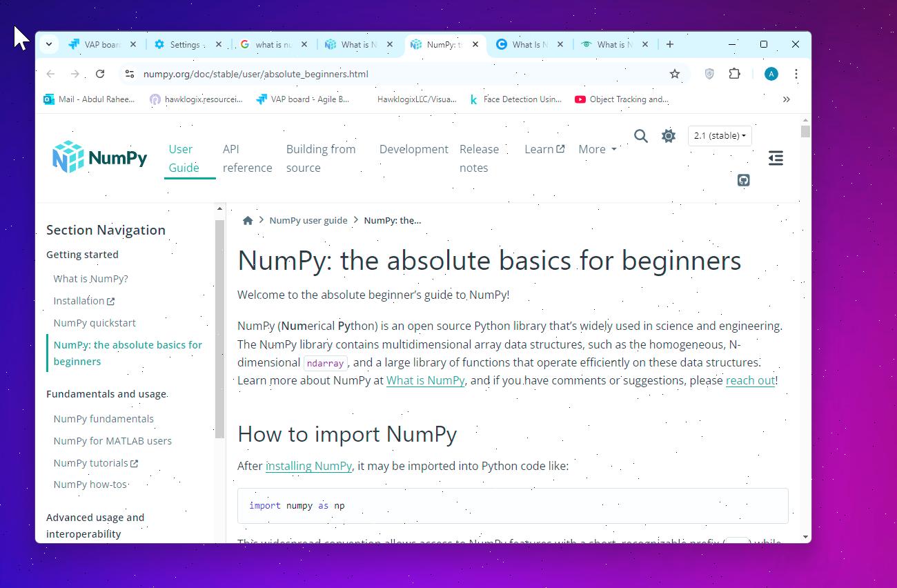The image size is (897, 588).
Task: Open the Chrome profile avatar A
Action: [771, 74]
